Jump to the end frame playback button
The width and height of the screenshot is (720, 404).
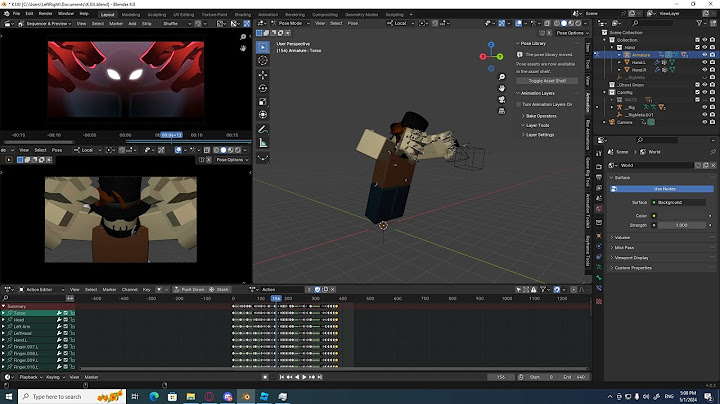[320, 377]
